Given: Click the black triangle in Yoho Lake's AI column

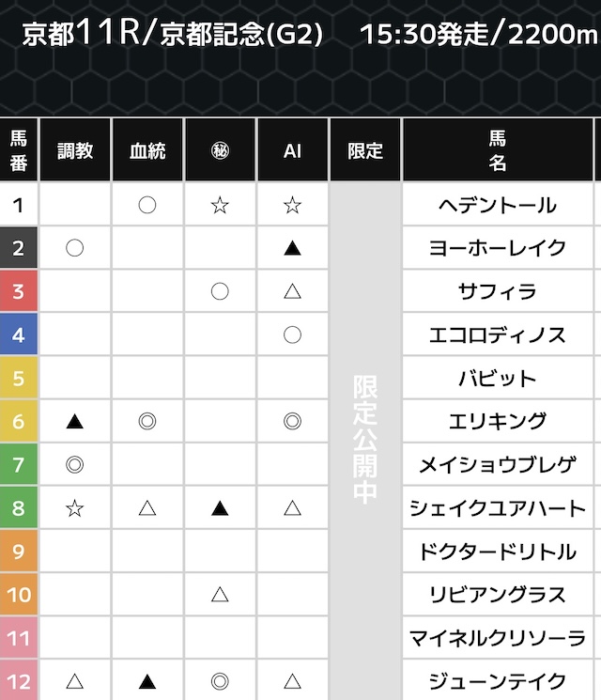Looking at the screenshot, I should tap(292, 248).
